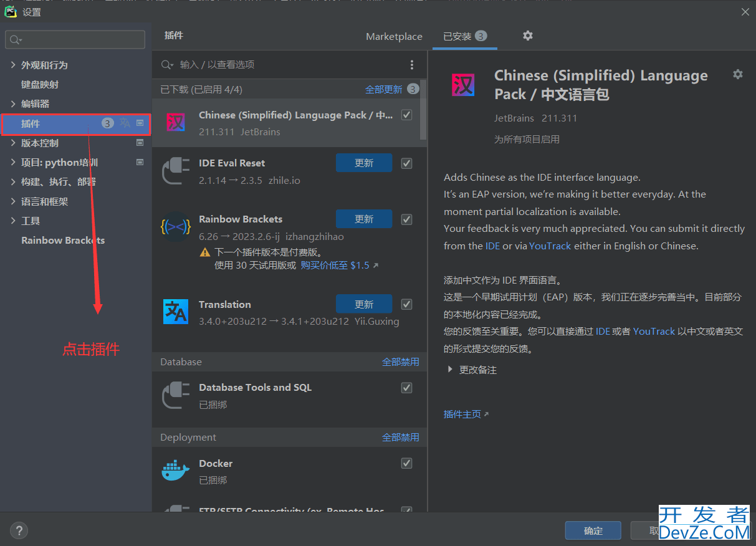This screenshot has height=546, width=756.
Task: Click the project-level icon on 插件 row
Action: point(140,123)
